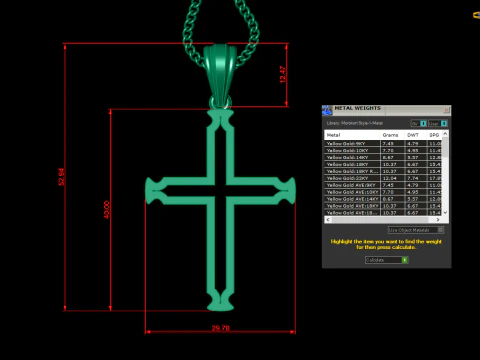Viewport: 480px width, 360px height.
Task: Select the Yellow Gold 14KY row
Action: (383, 157)
